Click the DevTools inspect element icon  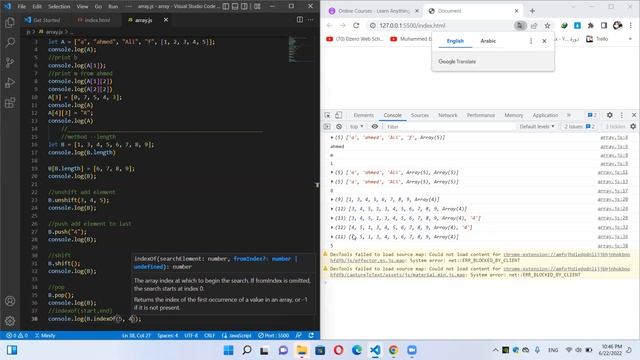[x=327, y=115]
